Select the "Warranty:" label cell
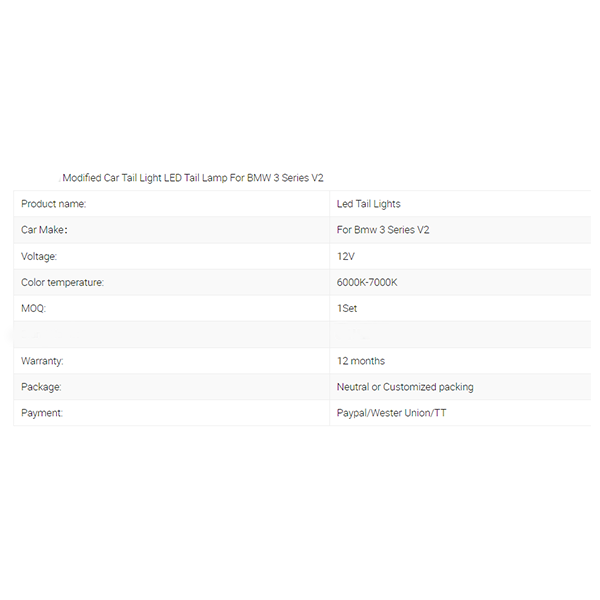This screenshot has height=600, width=600. 43,361
